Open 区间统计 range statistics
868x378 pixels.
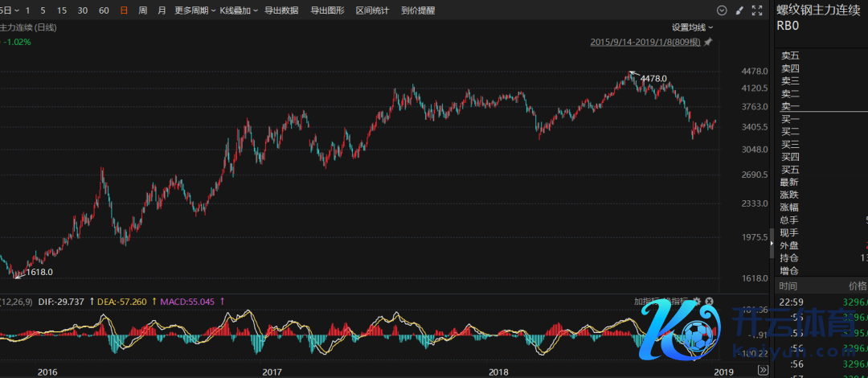[x=372, y=10]
